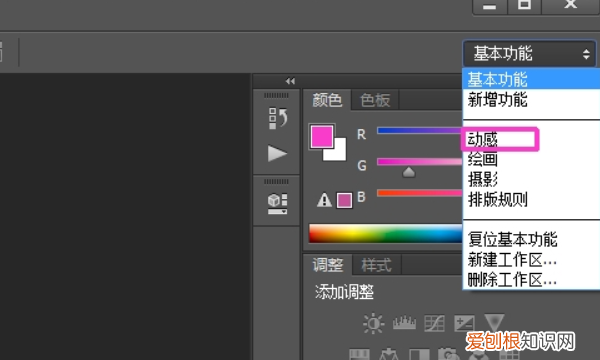Pick a color from spectrum ramp

click(x=386, y=233)
